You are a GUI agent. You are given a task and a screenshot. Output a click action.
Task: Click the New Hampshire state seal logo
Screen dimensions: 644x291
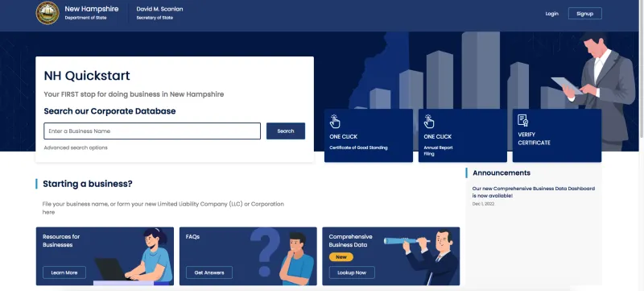pos(47,13)
